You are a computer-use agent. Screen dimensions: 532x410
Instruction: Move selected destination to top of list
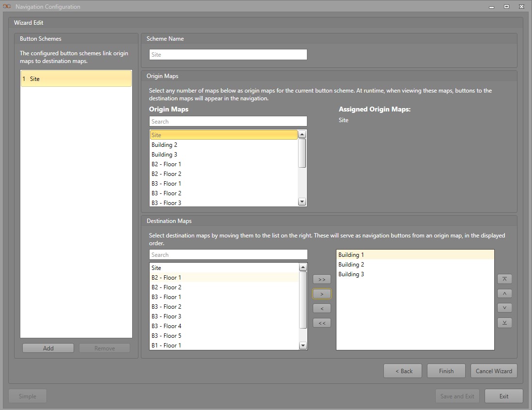504,279
